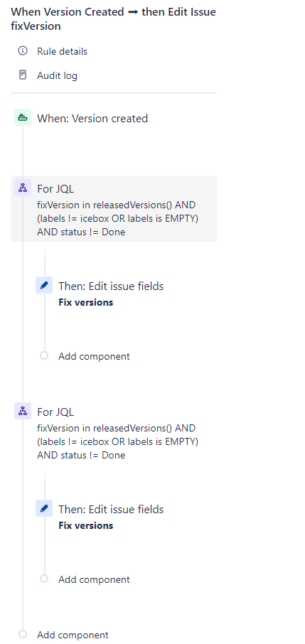Select pencil icon in second Edit issue fields
305x644 pixels.
pyautogui.click(x=44, y=508)
